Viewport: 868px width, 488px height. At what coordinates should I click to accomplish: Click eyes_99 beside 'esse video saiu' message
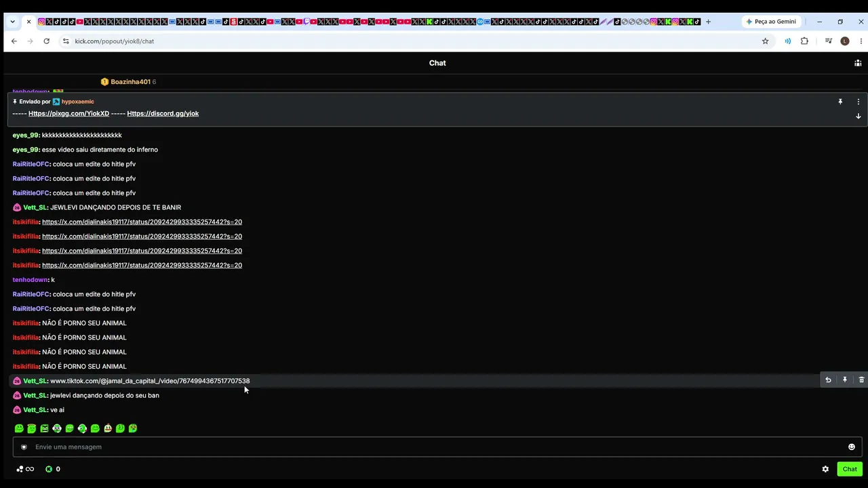(x=25, y=150)
